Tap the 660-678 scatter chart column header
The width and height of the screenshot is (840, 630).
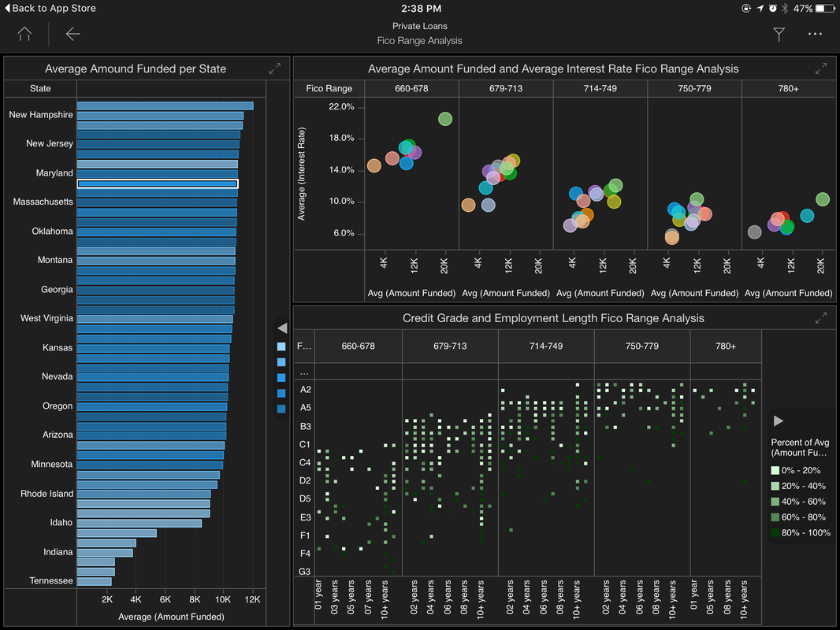click(411, 88)
